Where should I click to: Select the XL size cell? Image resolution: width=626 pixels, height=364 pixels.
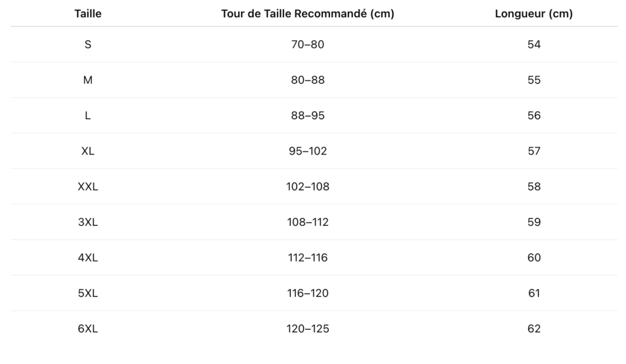pyautogui.click(x=88, y=151)
